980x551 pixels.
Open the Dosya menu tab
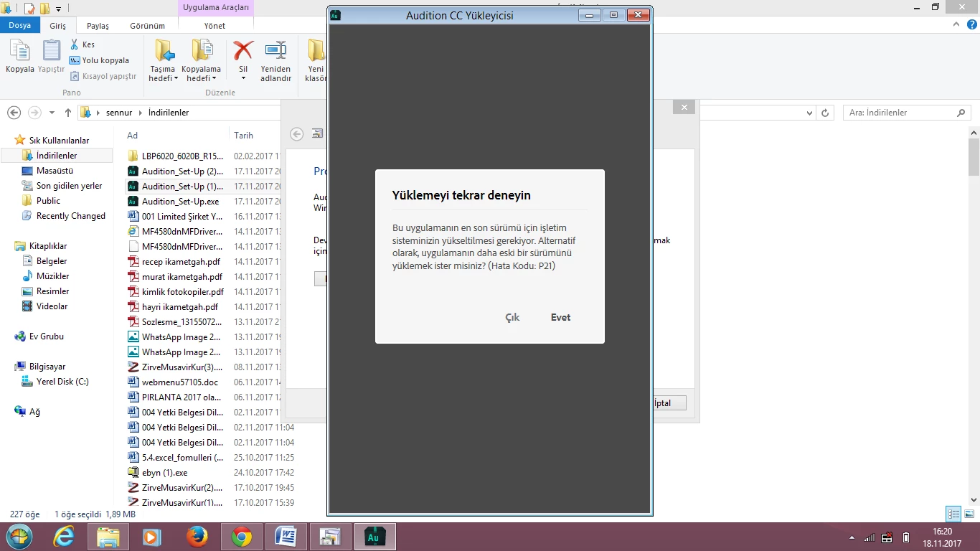coord(19,25)
